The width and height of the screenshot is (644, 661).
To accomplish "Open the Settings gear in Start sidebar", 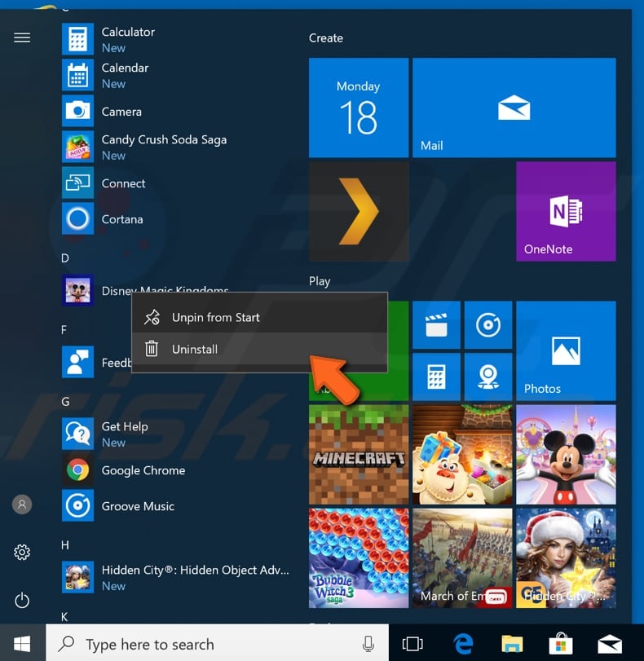I will pyautogui.click(x=22, y=552).
